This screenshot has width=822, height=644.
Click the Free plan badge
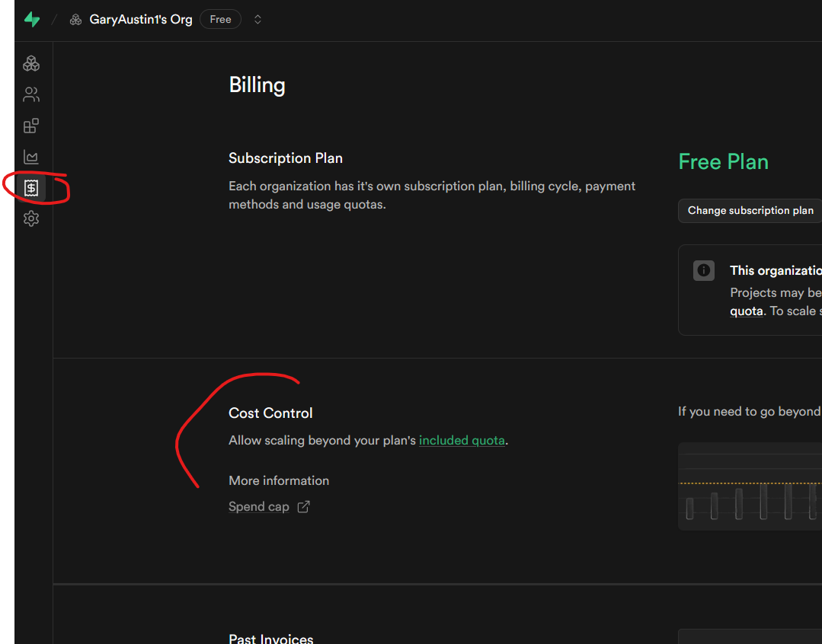[220, 20]
